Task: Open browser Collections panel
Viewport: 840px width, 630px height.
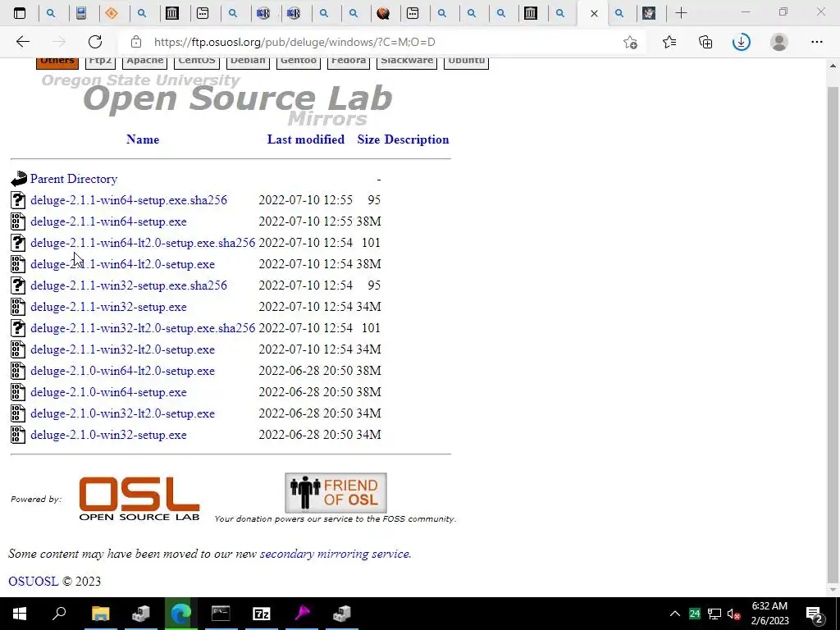Action: (705, 42)
